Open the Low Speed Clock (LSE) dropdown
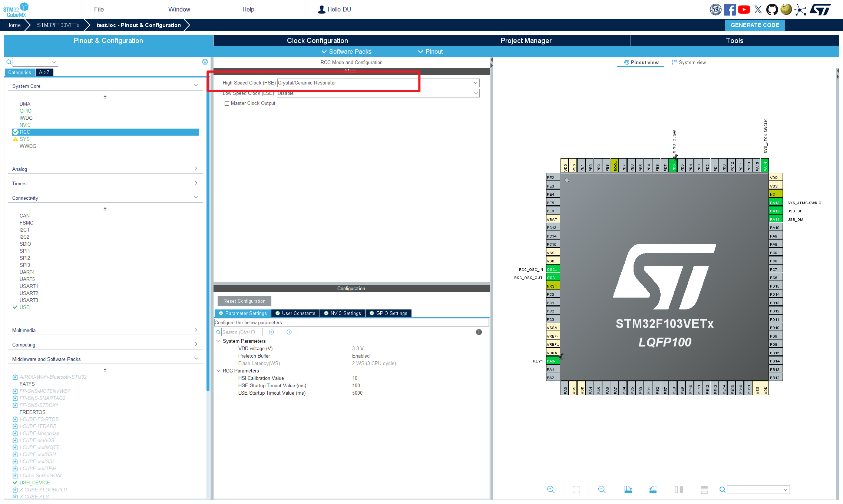Image resolution: width=843 pixels, height=504 pixels. click(x=475, y=93)
